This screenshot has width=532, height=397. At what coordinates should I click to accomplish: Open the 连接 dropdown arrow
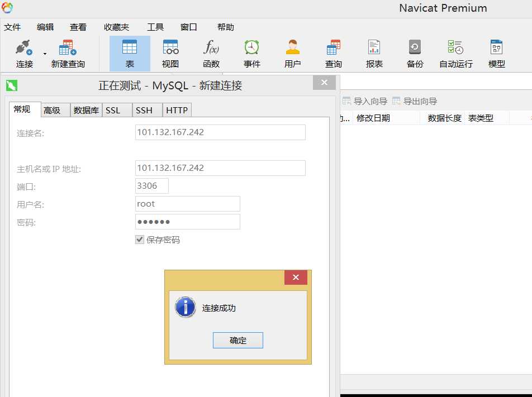(x=45, y=54)
